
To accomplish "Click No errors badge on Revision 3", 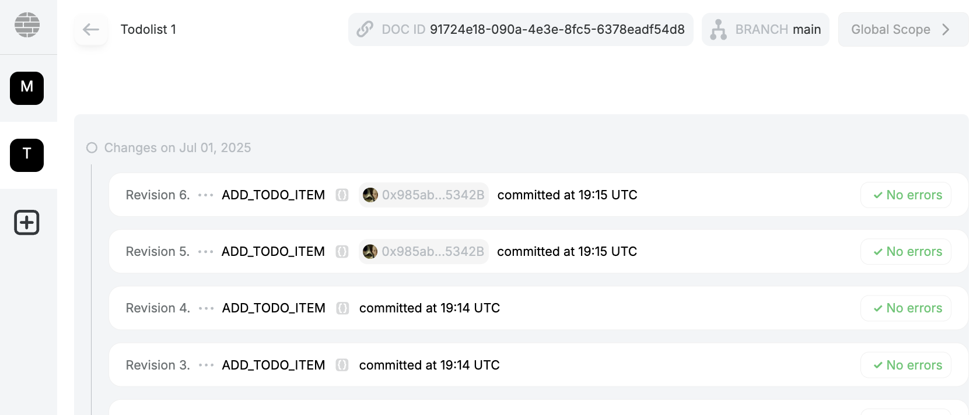I will tap(906, 365).
